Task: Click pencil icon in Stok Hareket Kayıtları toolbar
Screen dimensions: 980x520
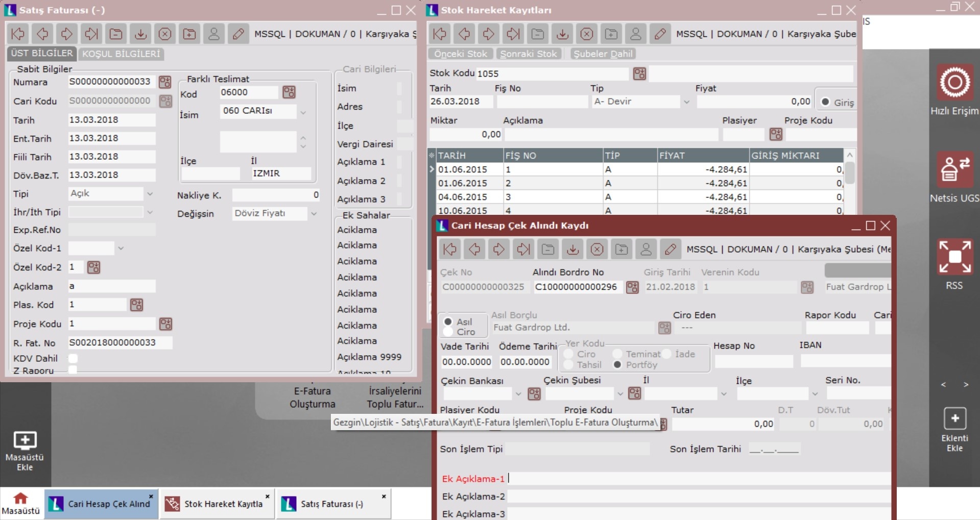Action: [660, 34]
